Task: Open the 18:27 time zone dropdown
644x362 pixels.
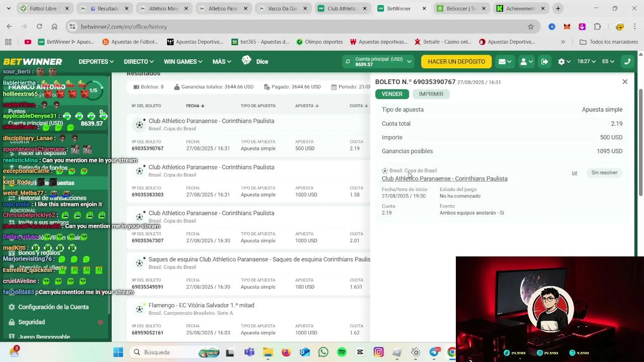Action: click(586, 61)
